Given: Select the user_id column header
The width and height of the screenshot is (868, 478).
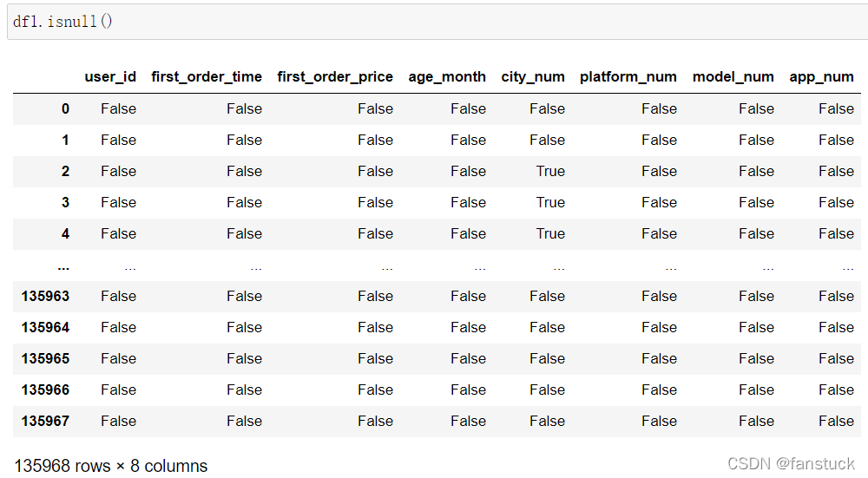Looking at the screenshot, I should 110,77.
